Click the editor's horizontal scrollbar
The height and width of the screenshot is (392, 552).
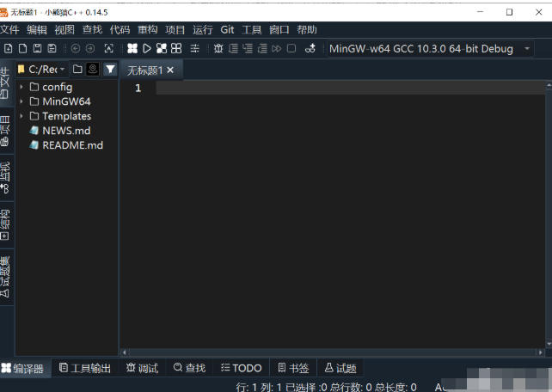pyautogui.click(x=331, y=352)
